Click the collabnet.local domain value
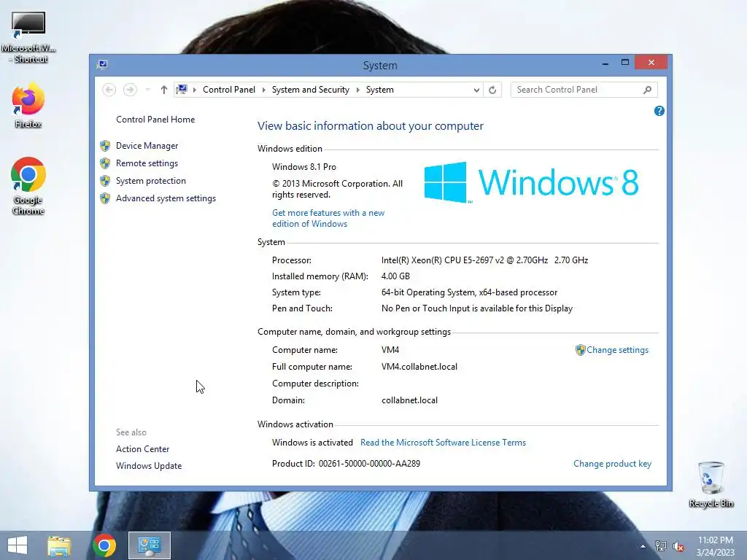Image resolution: width=747 pixels, height=560 pixels. click(x=409, y=400)
